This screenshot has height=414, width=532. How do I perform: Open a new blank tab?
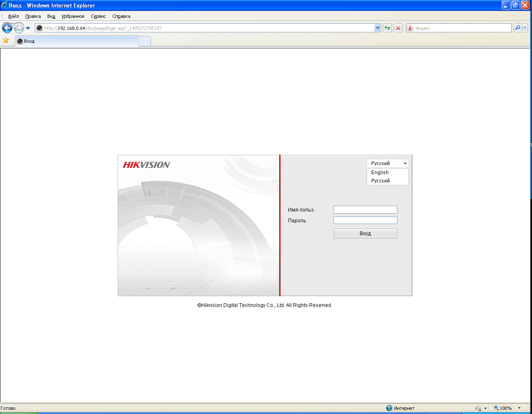tap(145, 41)
